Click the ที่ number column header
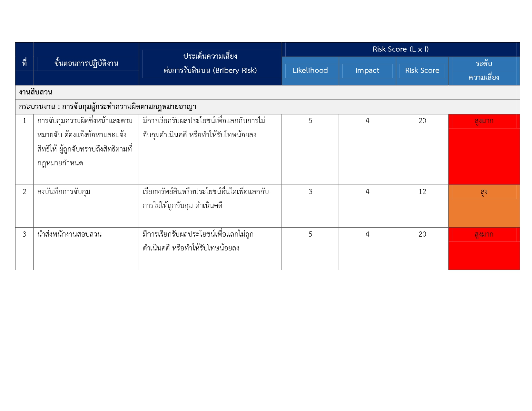This screenshot has width=532, height=411. (x=25, y=64)
